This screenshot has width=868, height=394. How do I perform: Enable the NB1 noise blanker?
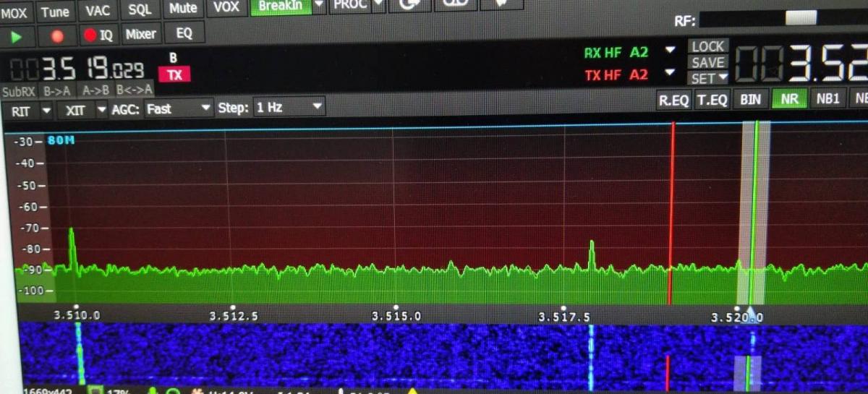tap(827, 100)
